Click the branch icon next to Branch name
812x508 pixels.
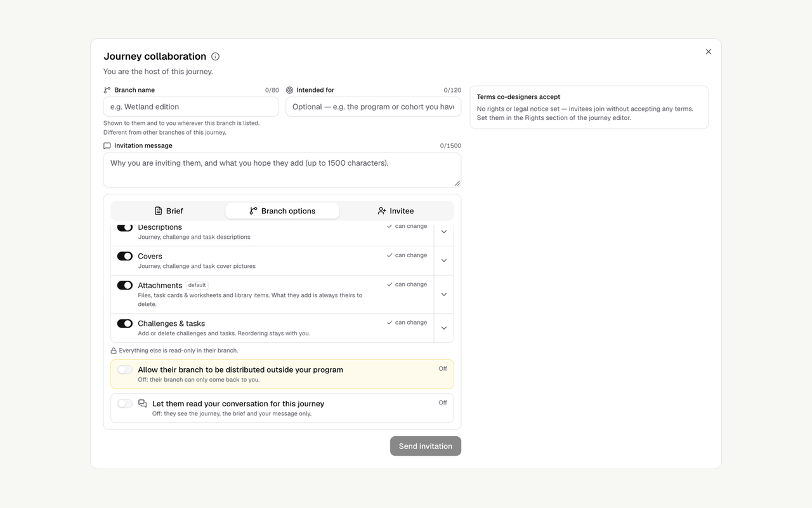[x=107, y=90]
